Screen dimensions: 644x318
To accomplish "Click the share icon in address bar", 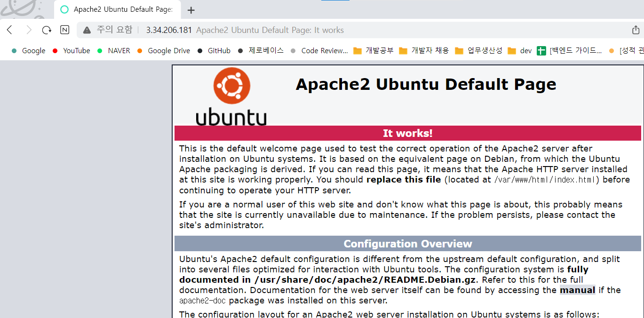I will click(x=636, y=30).
